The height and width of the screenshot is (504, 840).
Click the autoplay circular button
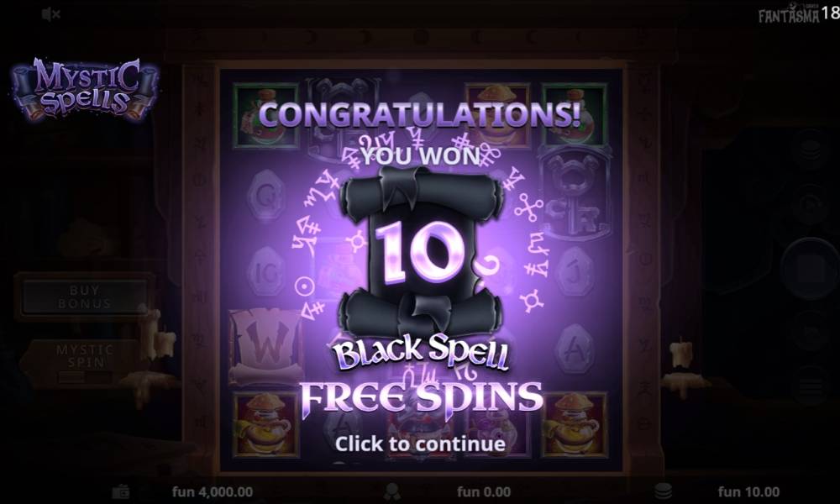click(x=811, y=204)
